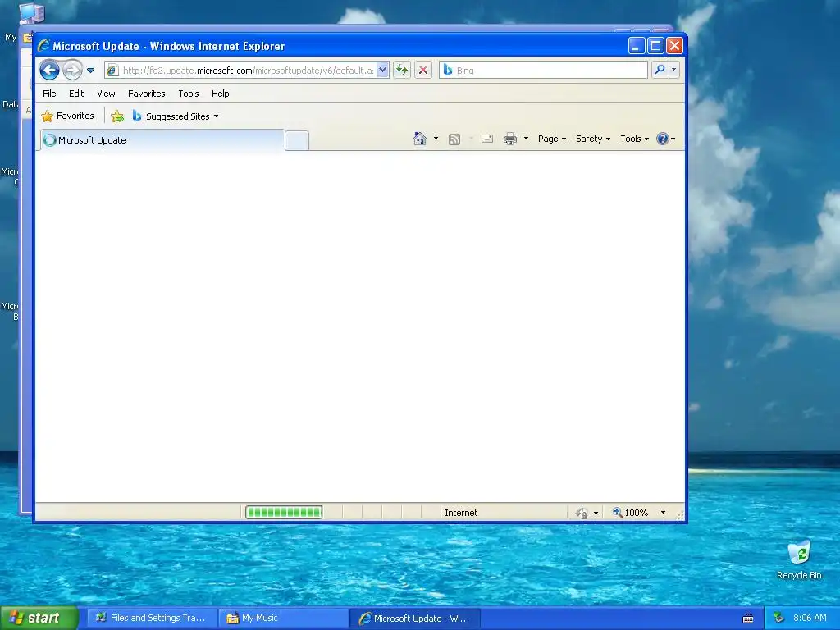Select the Recycle Bin desktop icon
Image resolution: width=840 pixels, height=630 pixels.
(x=799, y=560)
